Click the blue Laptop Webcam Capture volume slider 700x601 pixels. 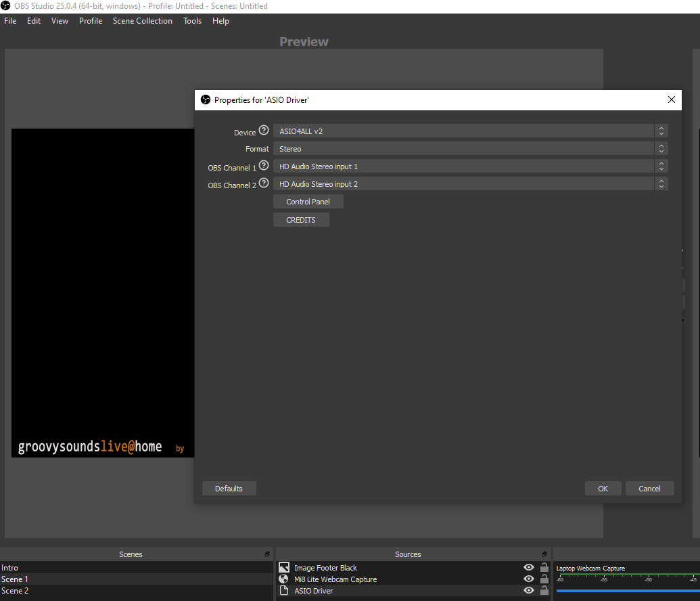coord(628,591)
